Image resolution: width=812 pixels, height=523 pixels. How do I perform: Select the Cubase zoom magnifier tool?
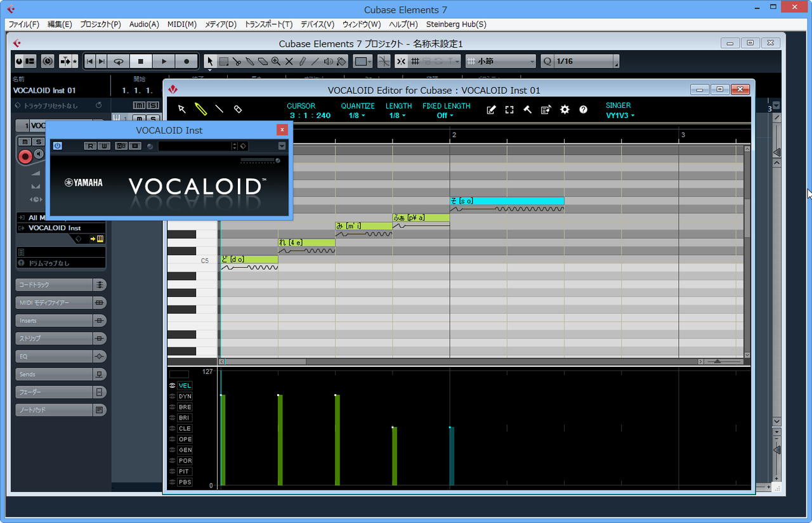[x=276, y=62]
